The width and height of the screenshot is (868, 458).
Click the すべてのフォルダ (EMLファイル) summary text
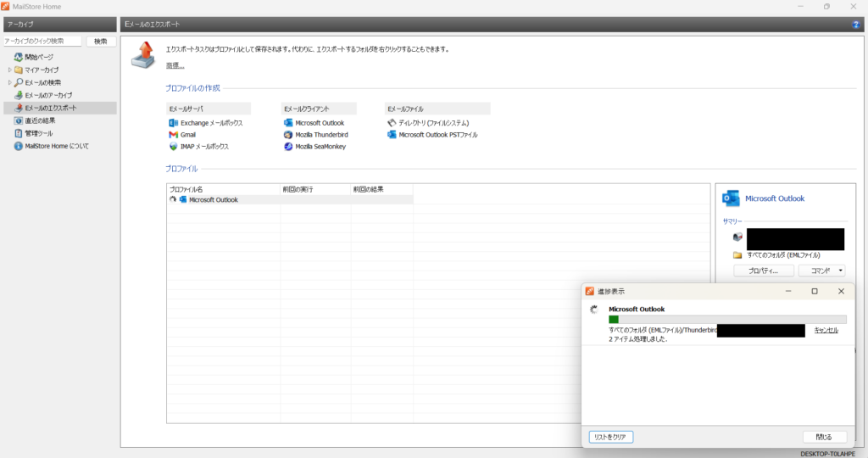pyautogui.click(x=783, y=255)
